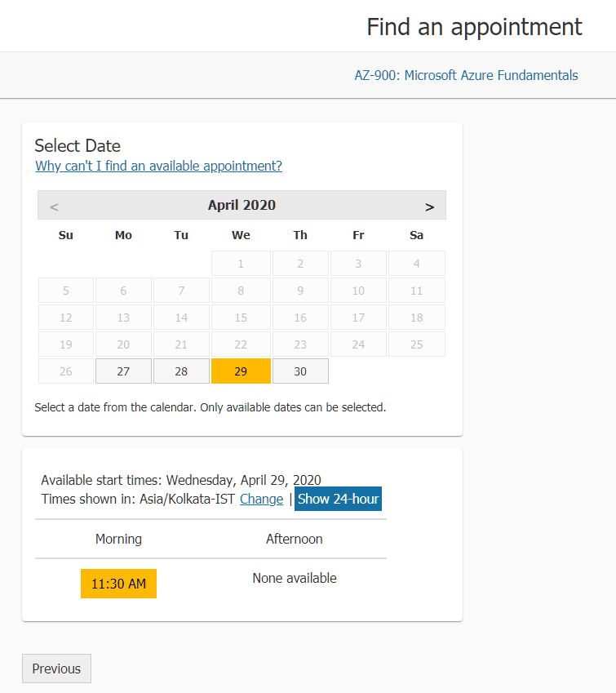616x693 pixels.
Task: Click 'Available start times: Wednesday, April 29, 2020' text
Action: point(181,480)
